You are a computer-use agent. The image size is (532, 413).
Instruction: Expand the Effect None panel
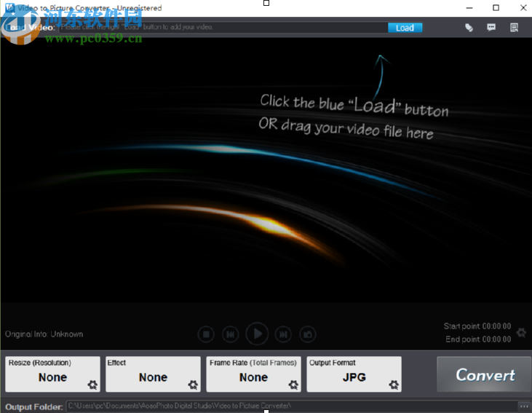[153, 374]
